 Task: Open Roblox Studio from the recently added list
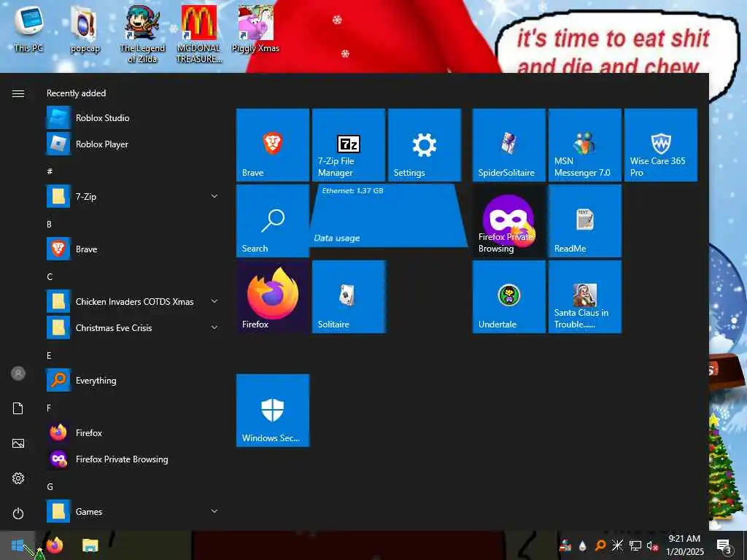click(x=133, y=118)
